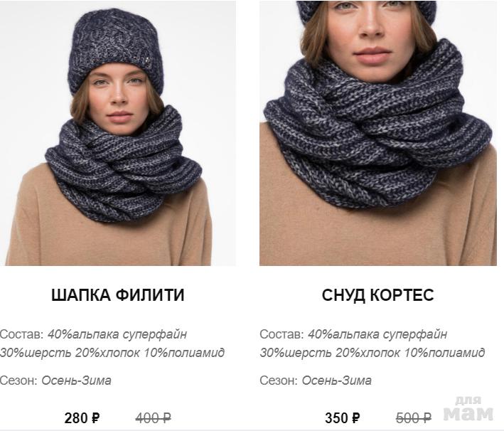
Task: Click the snood composition text under Кортес
Action: coord(372,344)
